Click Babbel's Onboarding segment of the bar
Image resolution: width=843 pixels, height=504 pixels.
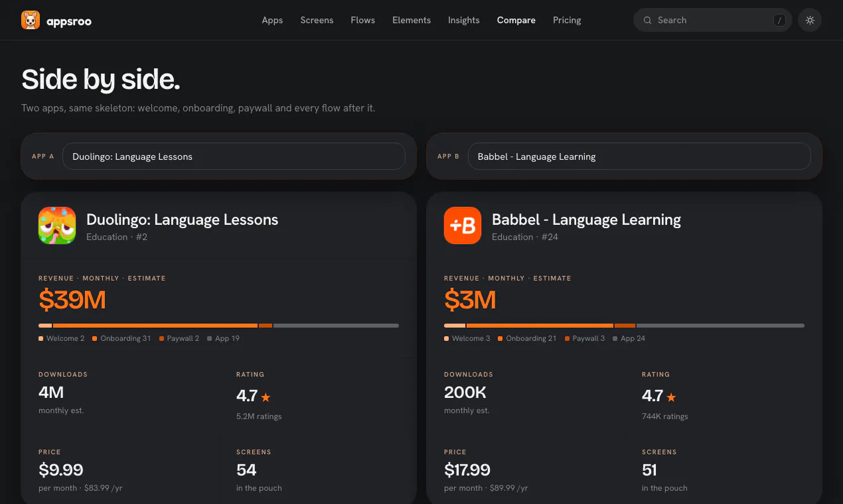point(540,326)
